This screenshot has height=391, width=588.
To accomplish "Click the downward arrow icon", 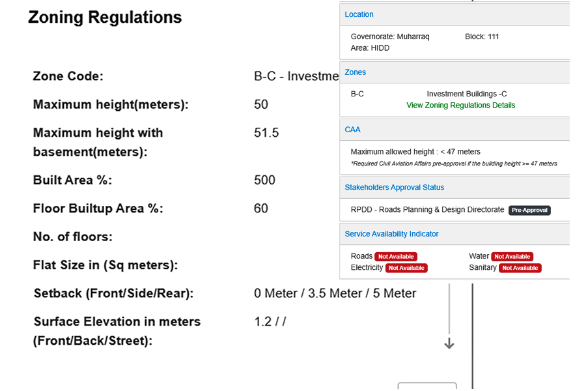I will tap(449, 343).
